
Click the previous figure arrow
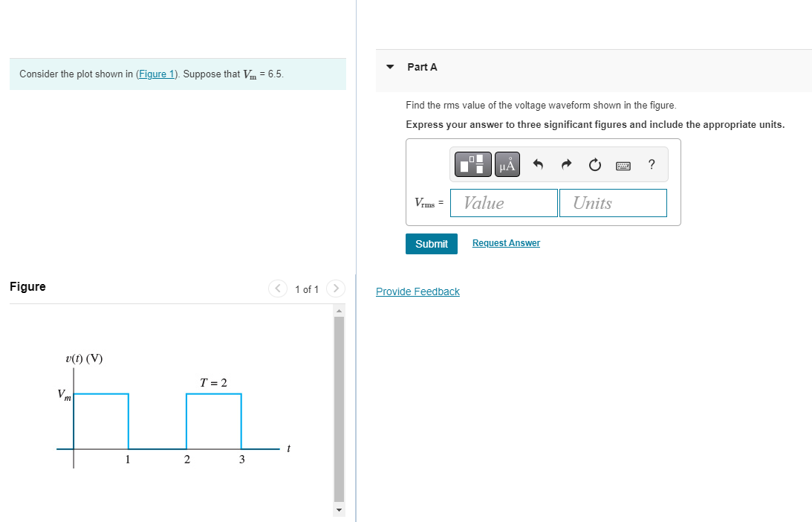[x=277, y=289]
